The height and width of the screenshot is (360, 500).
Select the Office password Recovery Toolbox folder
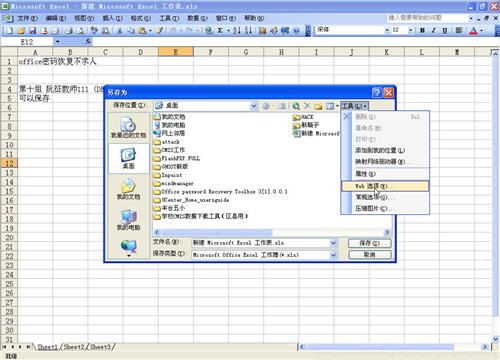pos(220,192)
